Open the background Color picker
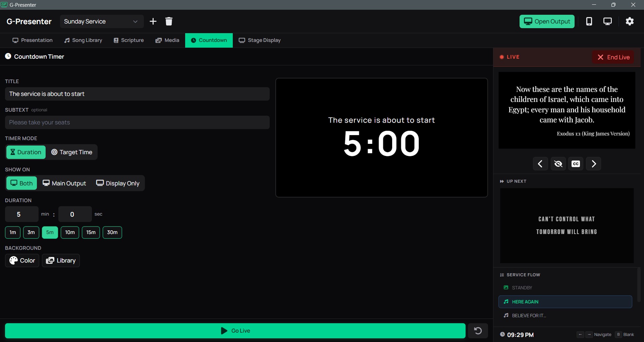644x342 pixels. point(22,260)
